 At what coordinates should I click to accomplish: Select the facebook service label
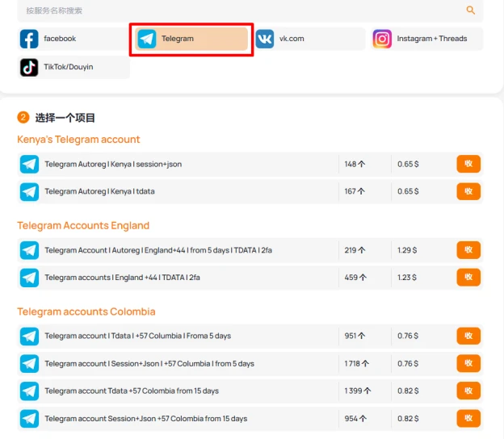pyautogui.click(x=60, y=39)
